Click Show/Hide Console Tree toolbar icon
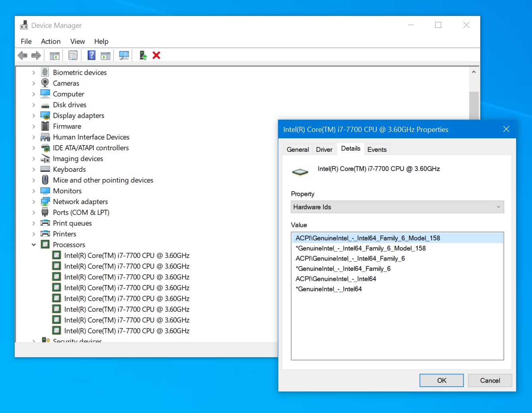This screenshot has height=413, width=532. pos(55,55)
